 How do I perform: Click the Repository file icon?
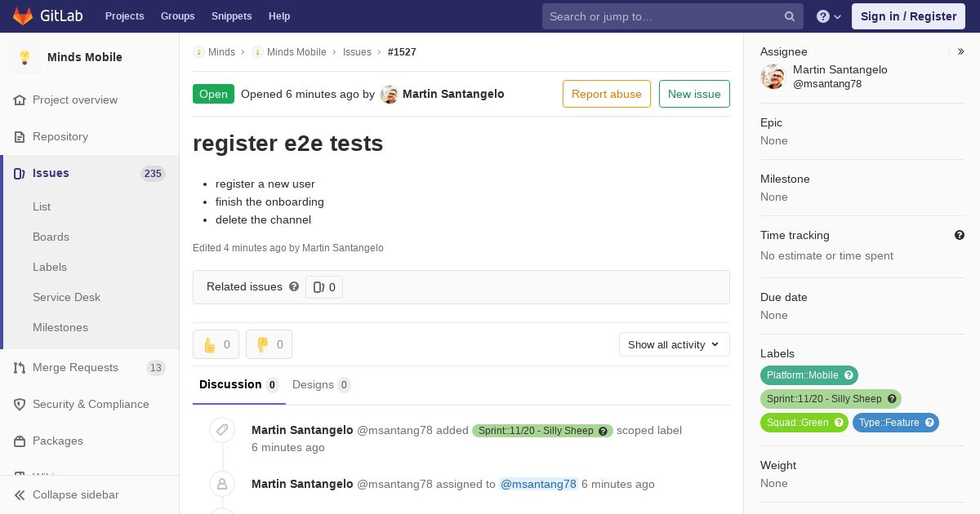20,136
